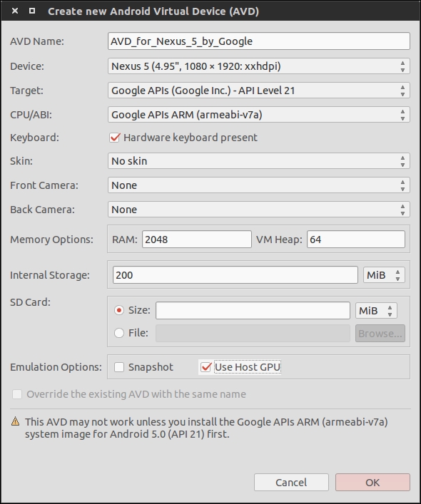Click the VM Heap field with 64

click(356, 240)
